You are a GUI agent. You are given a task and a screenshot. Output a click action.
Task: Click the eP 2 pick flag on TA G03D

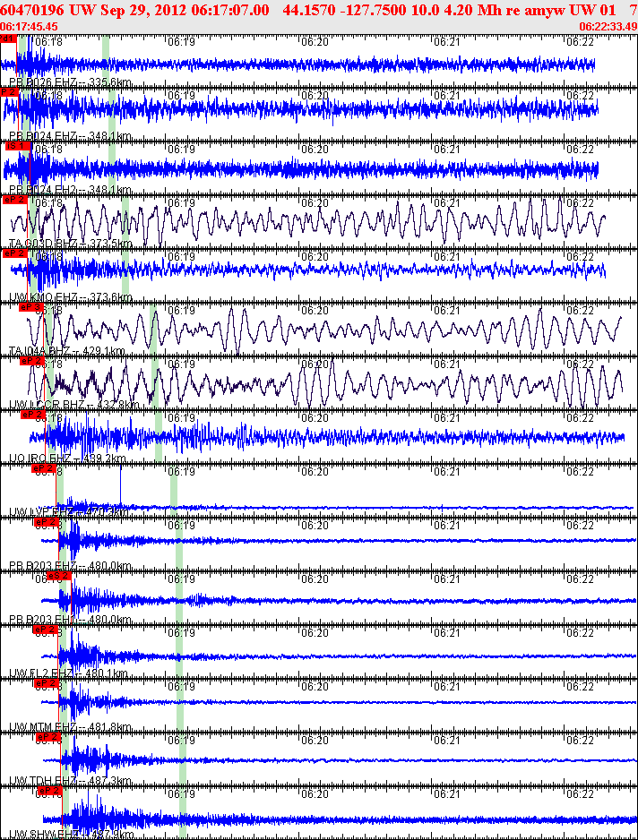click(x=14, y=200)
